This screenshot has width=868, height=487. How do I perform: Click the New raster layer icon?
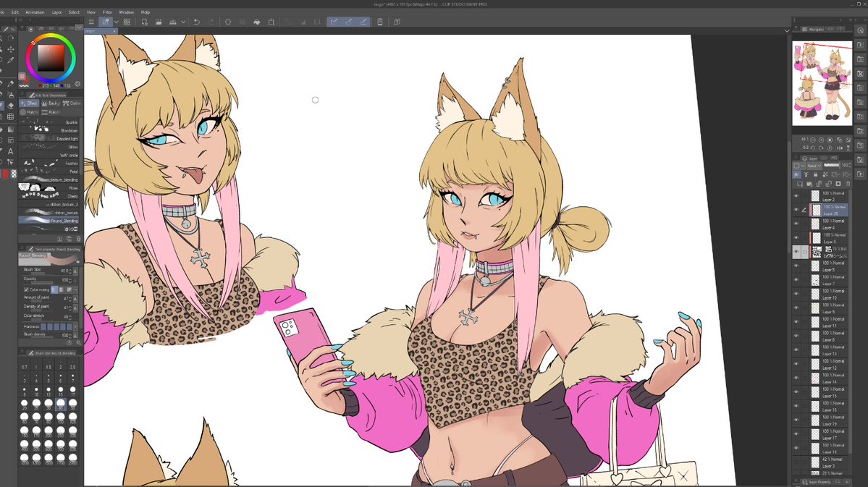tap(799, 184)
